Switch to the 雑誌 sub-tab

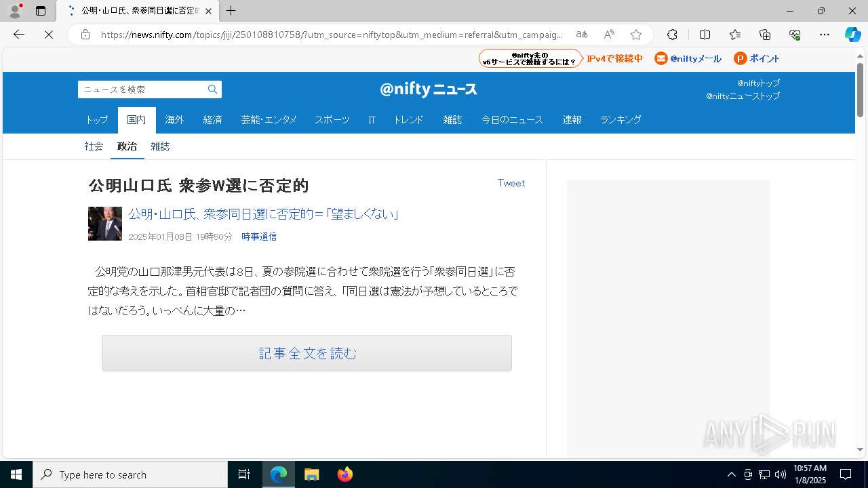tap(160, 146)
